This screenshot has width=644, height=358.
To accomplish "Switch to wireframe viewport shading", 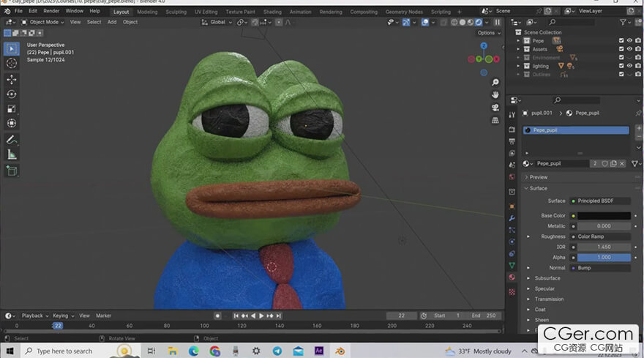I will 454,22.
